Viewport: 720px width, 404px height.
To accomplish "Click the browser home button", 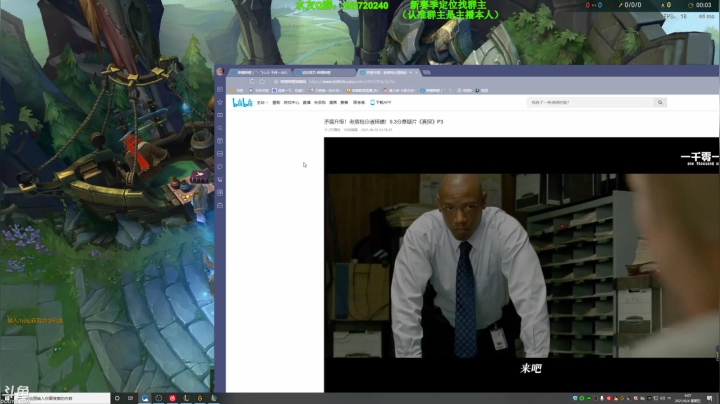I will pyautogui.click(x=262, y=81).
